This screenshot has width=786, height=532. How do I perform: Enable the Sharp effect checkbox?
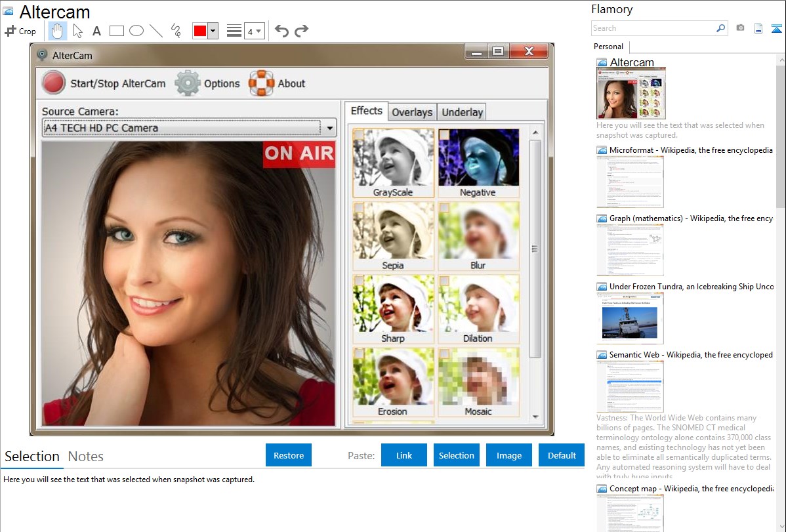(x=358, y=281)
